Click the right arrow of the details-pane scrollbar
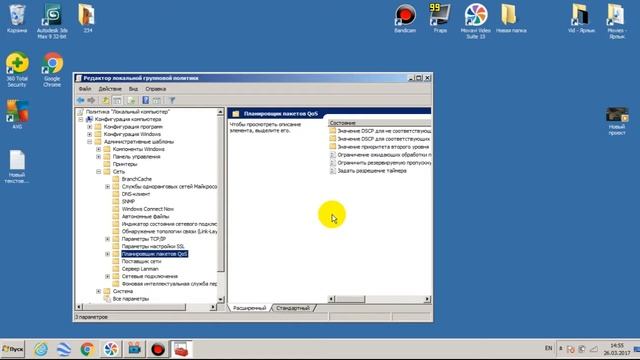Image resolution: width=640 pixels, height=360 pixels. tap(427, 299)
